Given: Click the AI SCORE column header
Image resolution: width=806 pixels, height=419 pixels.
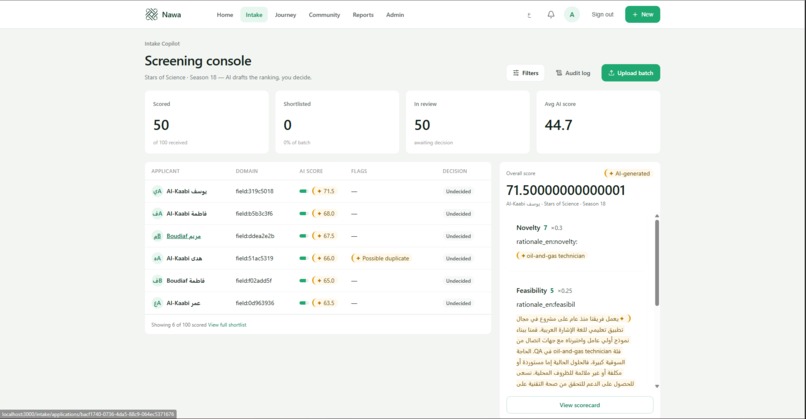Looking at the screenshot, I should pyautogui.click(x=311, y=171).
